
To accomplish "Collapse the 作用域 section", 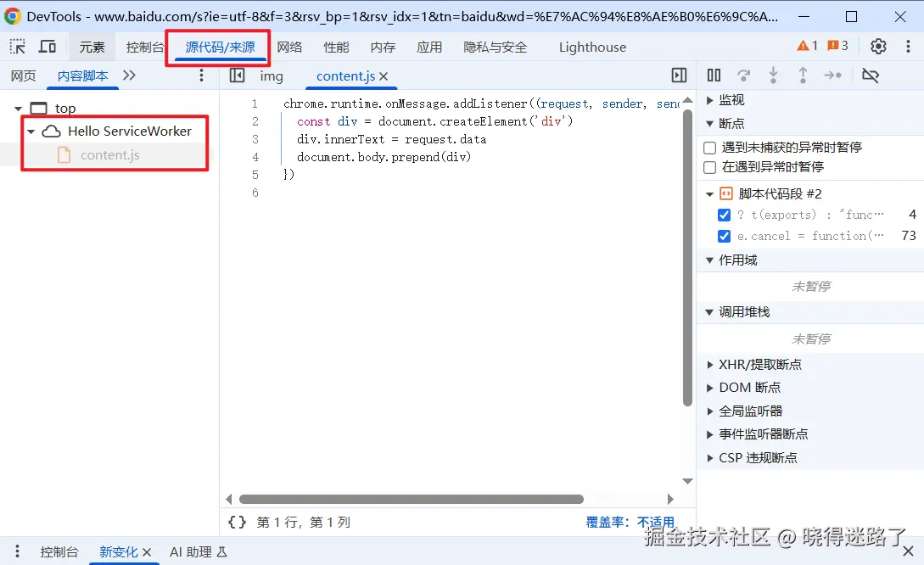I will [709, 260].
